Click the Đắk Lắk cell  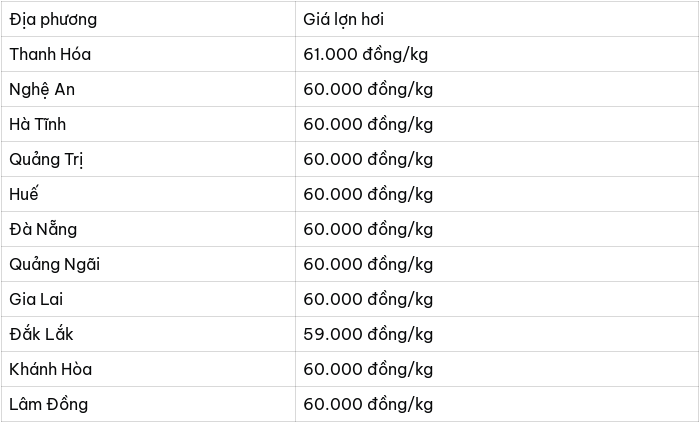click(x=148, y=334)
